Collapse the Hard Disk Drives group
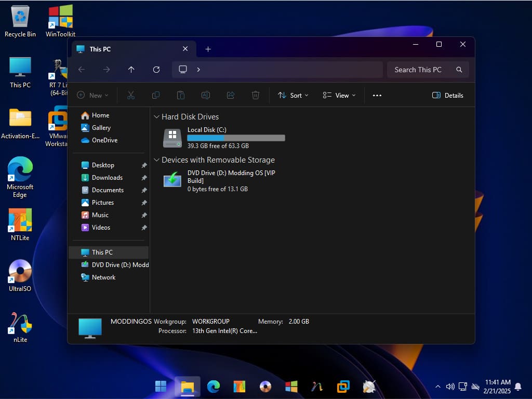The image size is (532, 399). point(156,117)
